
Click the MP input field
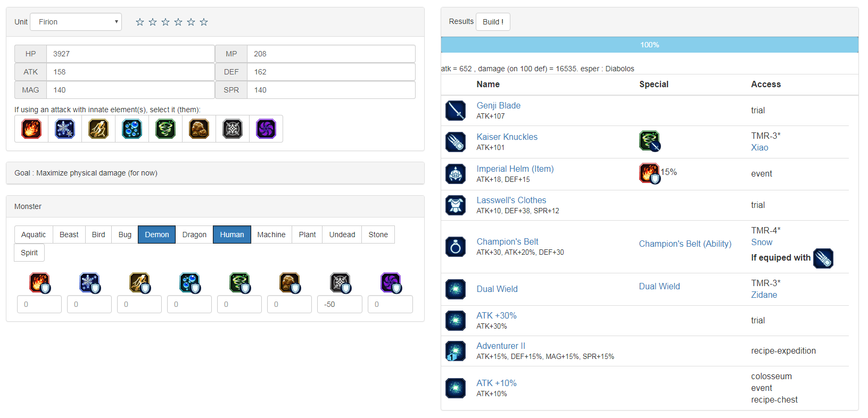pyautogui.click(x=331, y=54)
